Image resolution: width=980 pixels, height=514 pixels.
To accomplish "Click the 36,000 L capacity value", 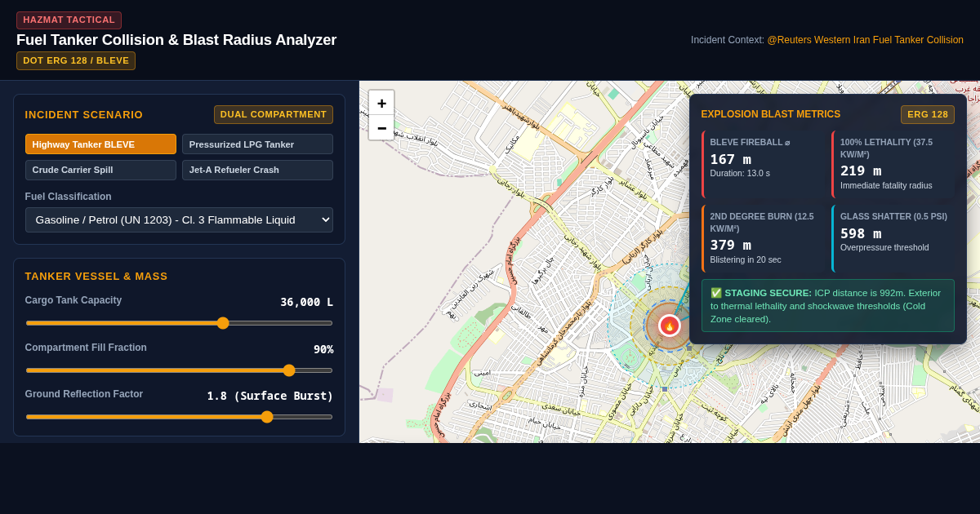I will click(x=306, y=302).
